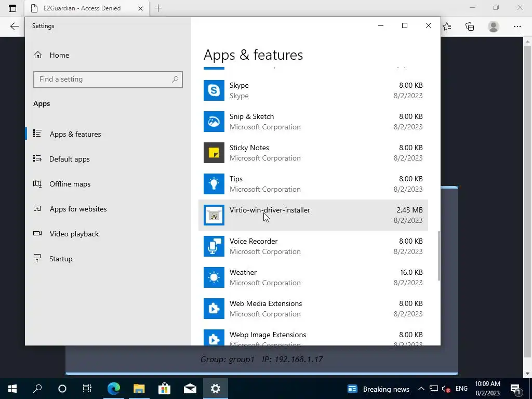532x399 pixels.
Task: Select Virtio-win-driver-installer entry name
Action: [x=270, y=210]
